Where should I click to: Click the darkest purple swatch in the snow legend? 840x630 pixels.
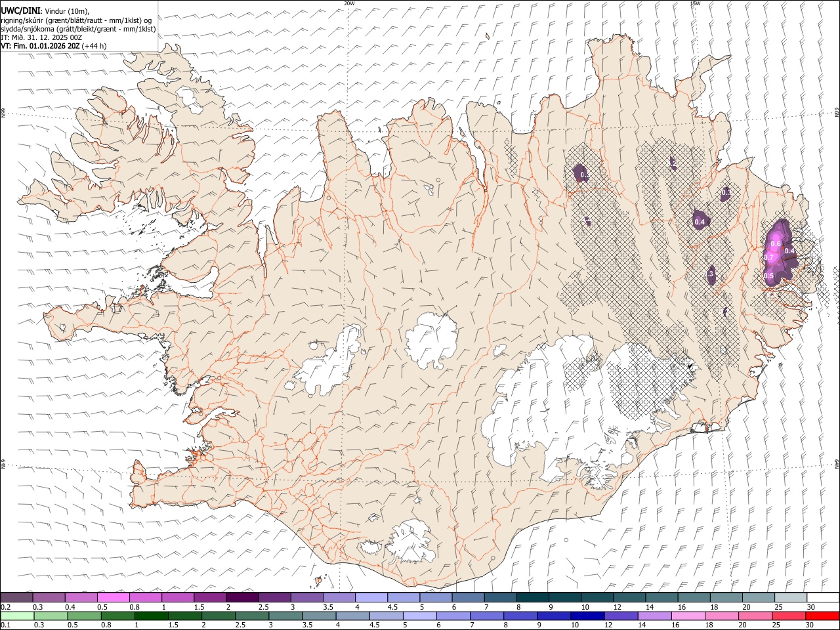point(242,598)
